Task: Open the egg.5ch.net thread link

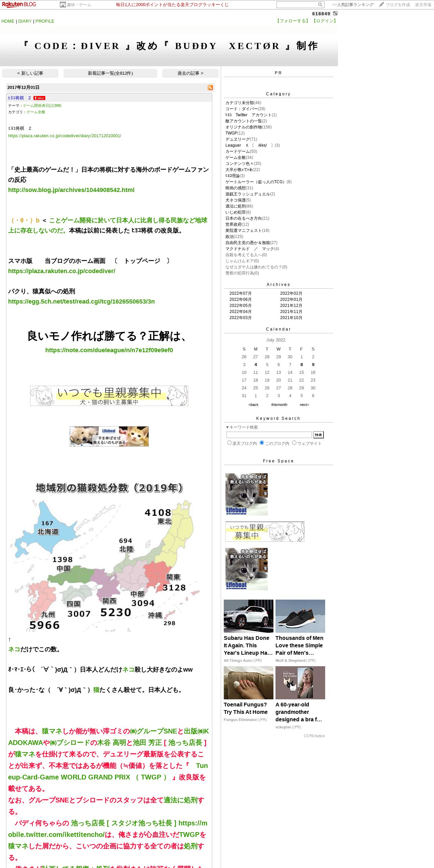Action: (81, 302)
